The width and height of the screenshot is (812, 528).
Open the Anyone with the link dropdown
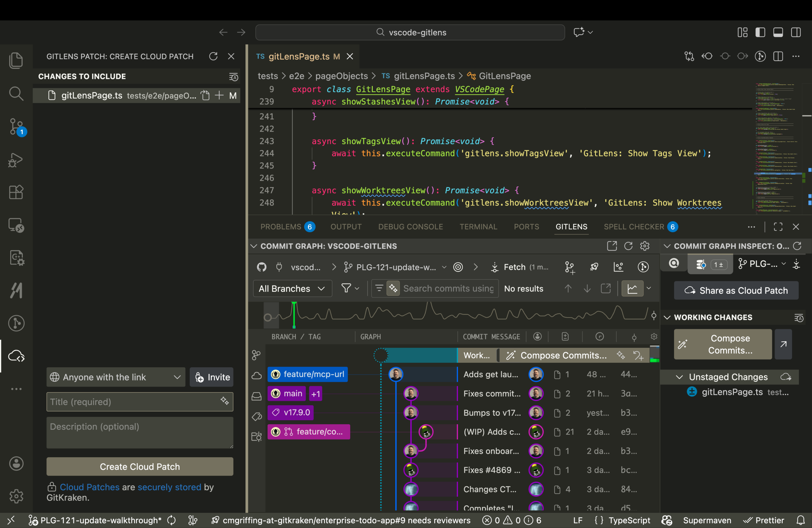115,377
